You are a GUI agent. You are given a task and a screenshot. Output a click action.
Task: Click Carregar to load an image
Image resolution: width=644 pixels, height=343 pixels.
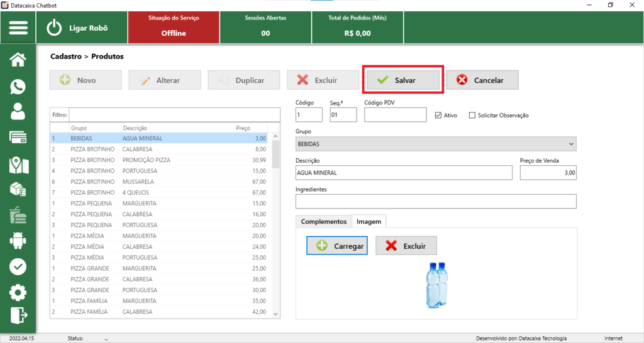click(337, 246)
